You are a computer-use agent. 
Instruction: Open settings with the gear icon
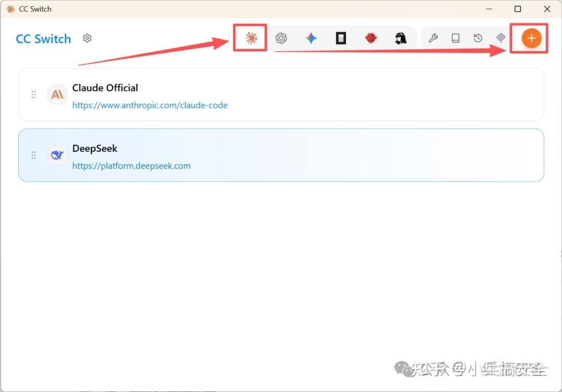[87, 38]
